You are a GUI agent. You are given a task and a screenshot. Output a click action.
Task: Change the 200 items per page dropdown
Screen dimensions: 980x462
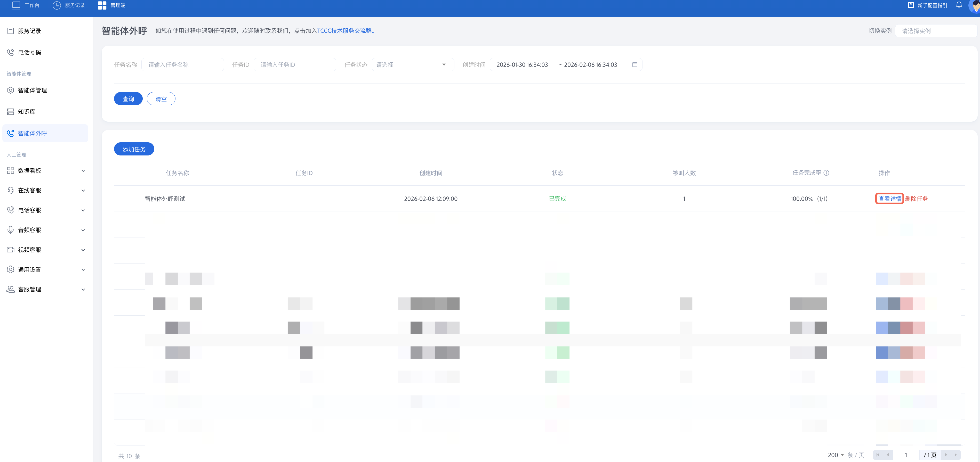coord(836,455)
